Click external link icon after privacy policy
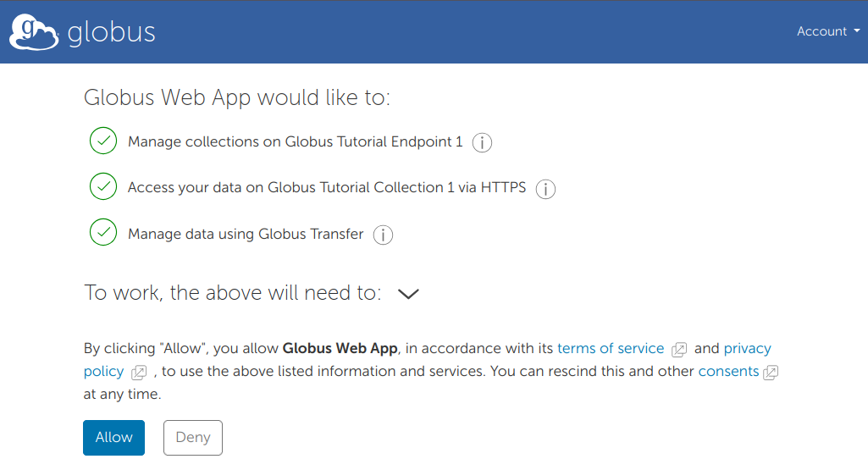The width and height of the screenshot is (868, 470). [x=139, y=373]
